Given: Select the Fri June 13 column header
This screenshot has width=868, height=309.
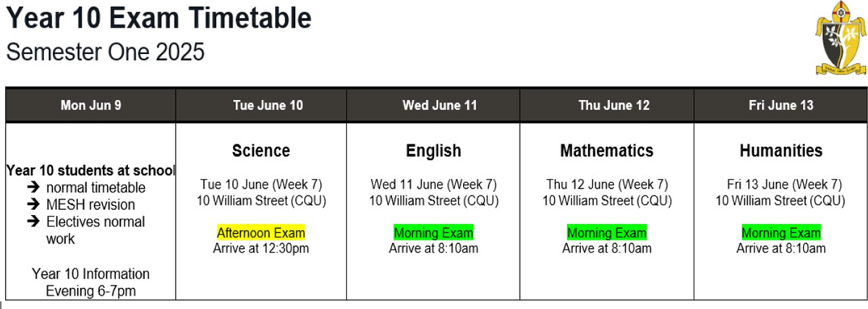Looking at the screenshot, I should click(x=780, y=105).
